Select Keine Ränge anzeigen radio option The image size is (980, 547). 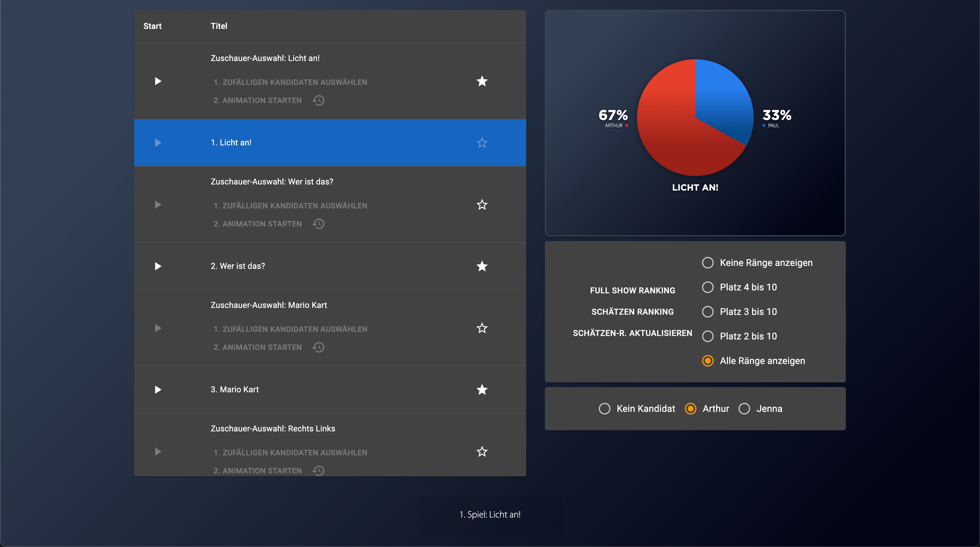click(x=708, y=263)
